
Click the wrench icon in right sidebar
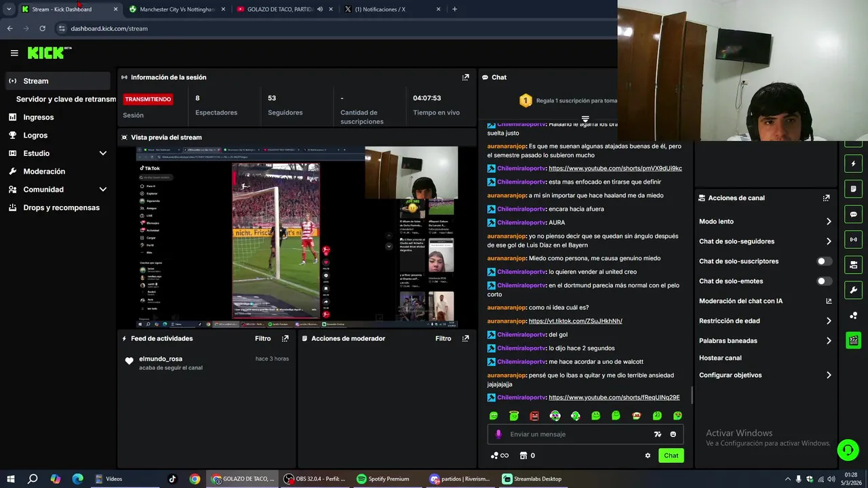pos(853,290)
